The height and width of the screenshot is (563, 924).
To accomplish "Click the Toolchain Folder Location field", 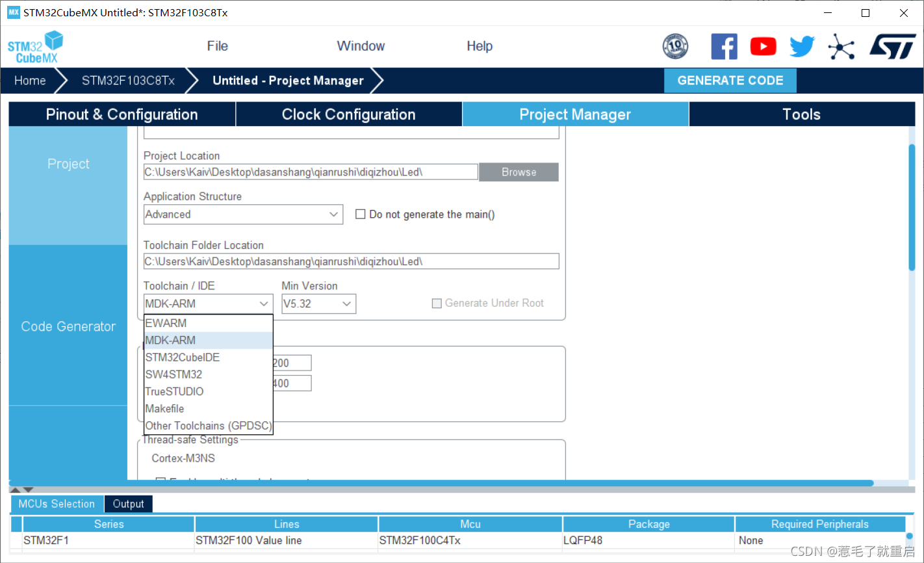I will click(x=351, y=261).
